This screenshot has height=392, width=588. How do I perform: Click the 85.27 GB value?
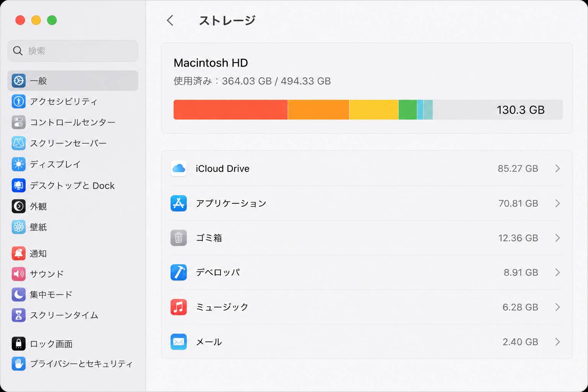tap(518, 168)
